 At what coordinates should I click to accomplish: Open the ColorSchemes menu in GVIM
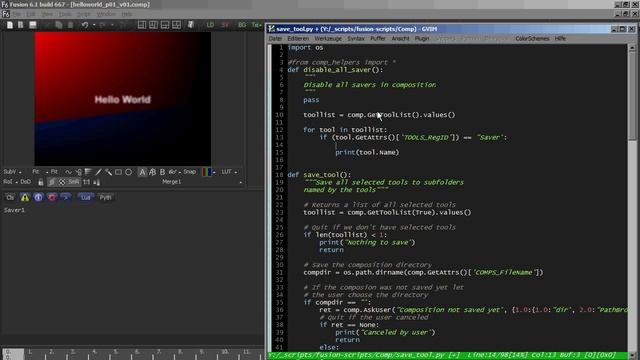[532, 38]
